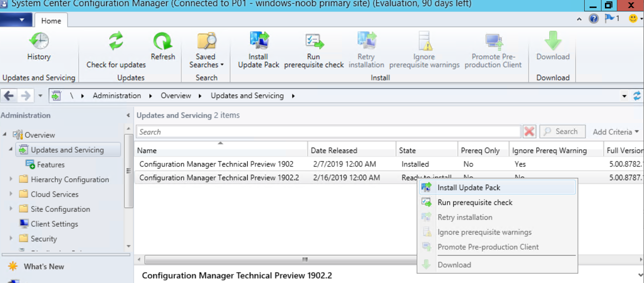
Task: Sort by Date Released column header
Action: point(351,150)
